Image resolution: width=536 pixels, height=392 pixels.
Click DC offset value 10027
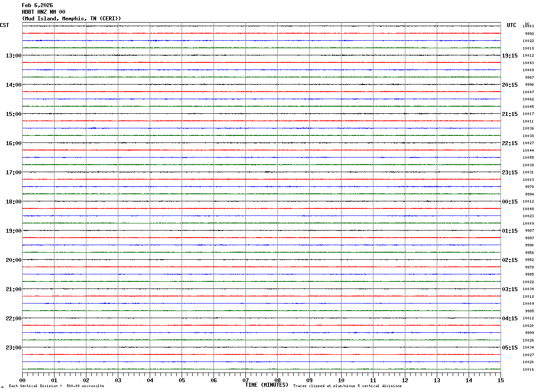pos(528,143)
